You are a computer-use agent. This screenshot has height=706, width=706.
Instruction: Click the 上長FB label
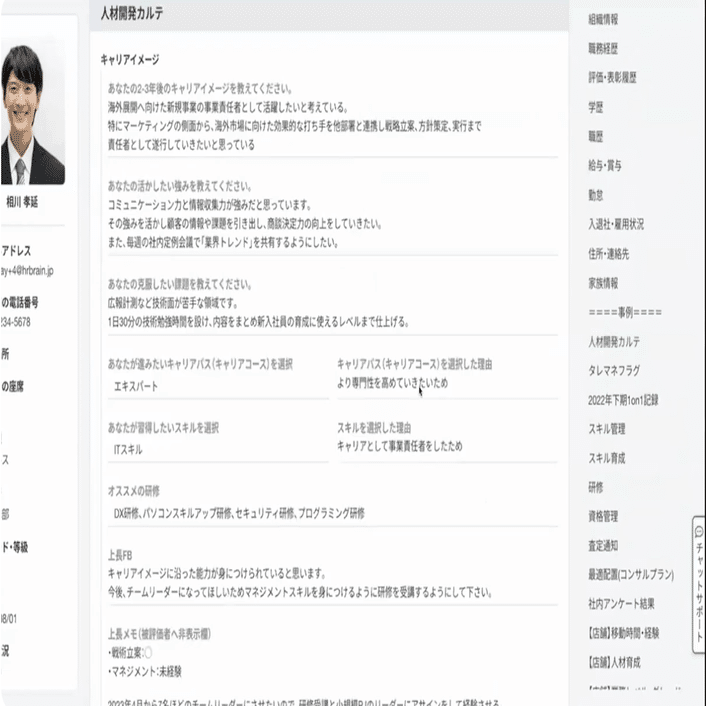click(120, 555)
